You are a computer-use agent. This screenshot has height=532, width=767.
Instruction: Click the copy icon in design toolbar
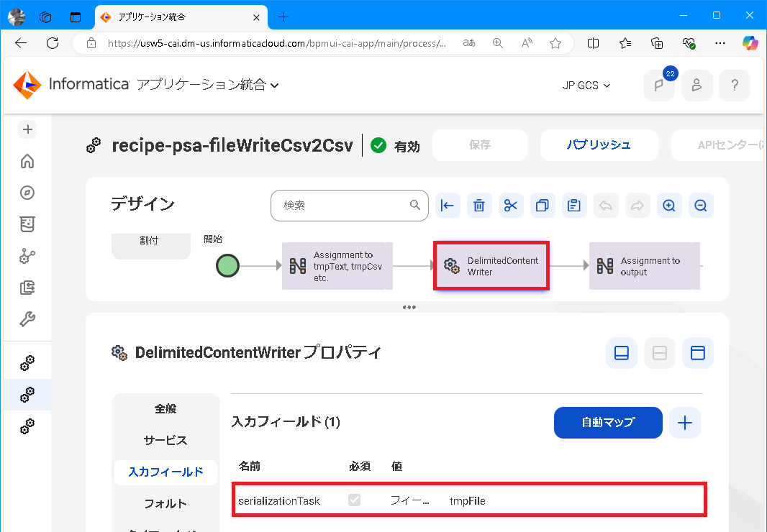tap(542, 206)
